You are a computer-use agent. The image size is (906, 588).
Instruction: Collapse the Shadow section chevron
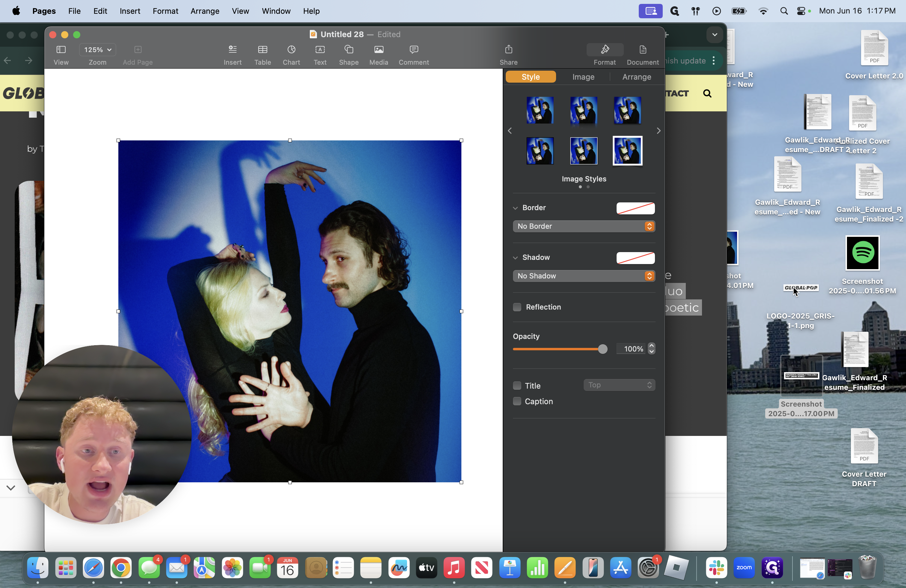pyautogui.click(x=515, y=257)
